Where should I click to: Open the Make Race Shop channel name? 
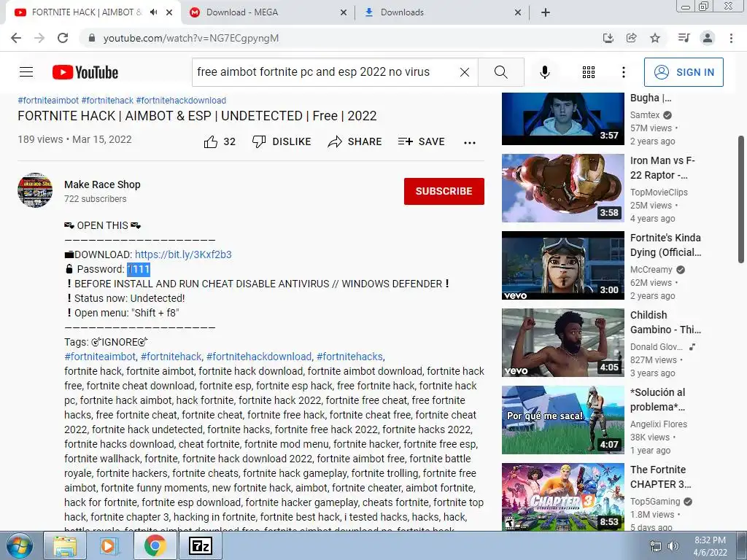pos(102,184)
